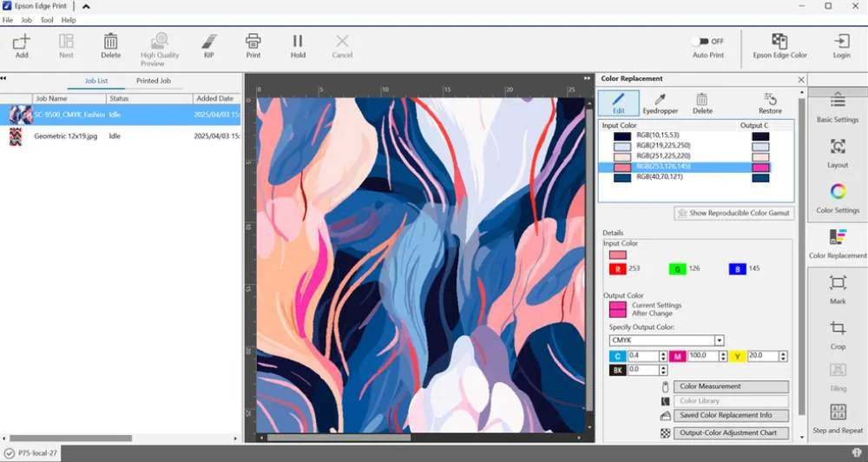
Task: Adjust the Yellow value stepper arrows
Action: tap(783, 356)
